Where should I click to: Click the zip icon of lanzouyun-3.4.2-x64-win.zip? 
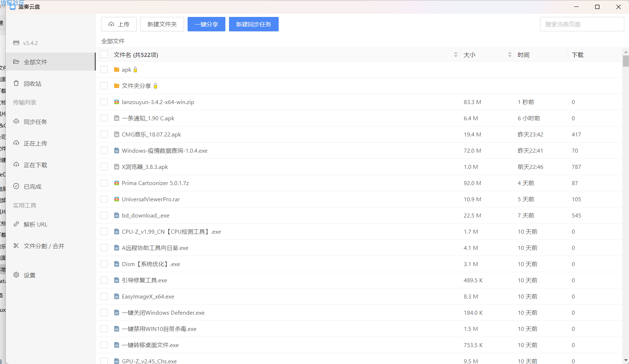[117, 102]
